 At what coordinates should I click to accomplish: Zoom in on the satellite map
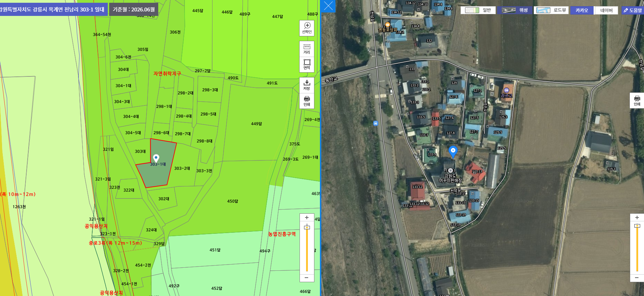coord(637,218)
